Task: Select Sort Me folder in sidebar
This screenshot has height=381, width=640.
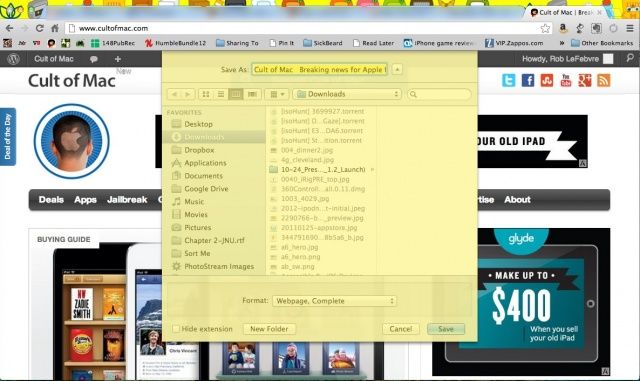Action: coord(197,254)
